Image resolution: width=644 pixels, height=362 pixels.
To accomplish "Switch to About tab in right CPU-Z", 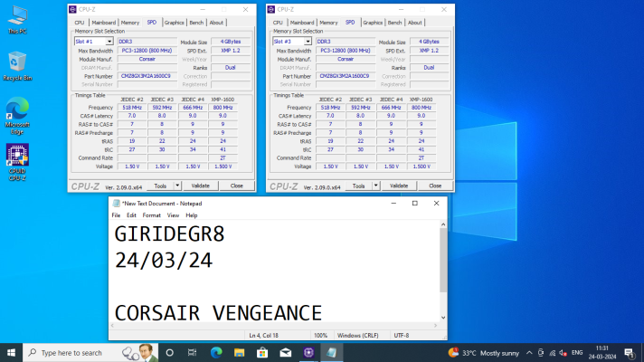I will pyautogui.click(x=415, y=23).
